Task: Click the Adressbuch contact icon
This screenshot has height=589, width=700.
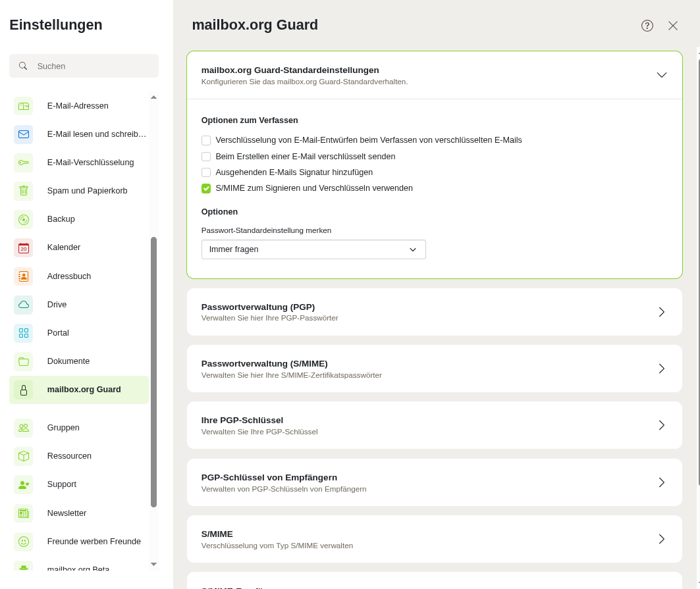Action: [24, 276]
